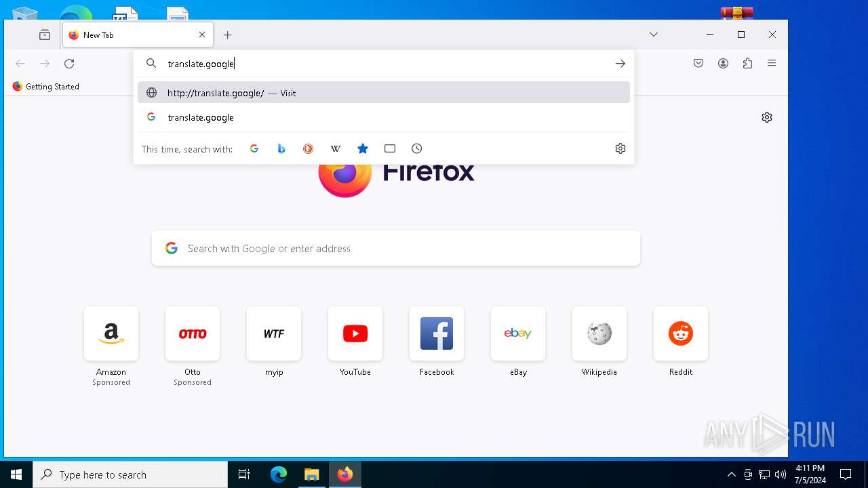Open the Firefox application menu
The width and height of the screenshot is (868, 488).
[772, 64]
